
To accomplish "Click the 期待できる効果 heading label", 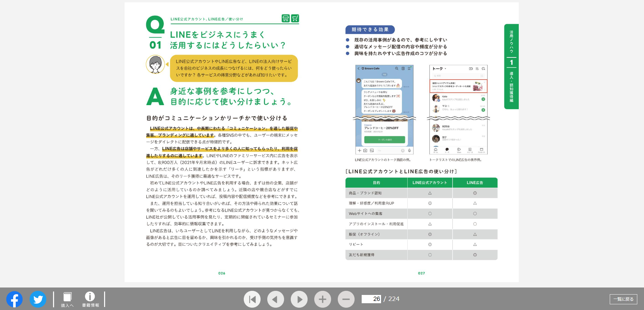I will click(x=370, y=30).
